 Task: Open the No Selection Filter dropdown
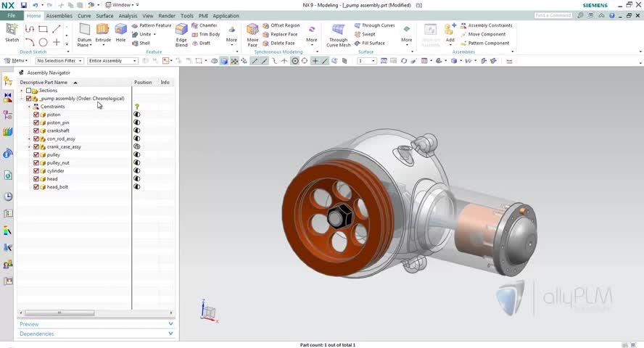tap(59, 61)
